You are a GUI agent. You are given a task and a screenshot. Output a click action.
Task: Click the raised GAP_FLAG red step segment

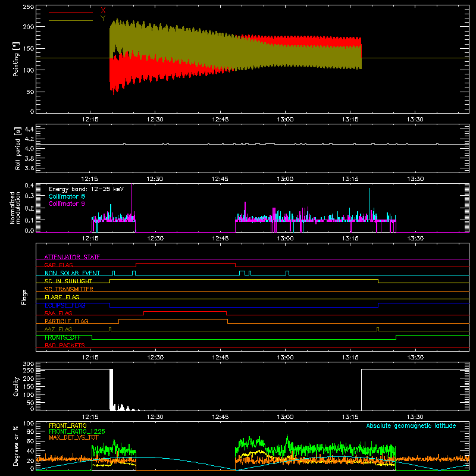pyautogui.click(x=186, y=264)
